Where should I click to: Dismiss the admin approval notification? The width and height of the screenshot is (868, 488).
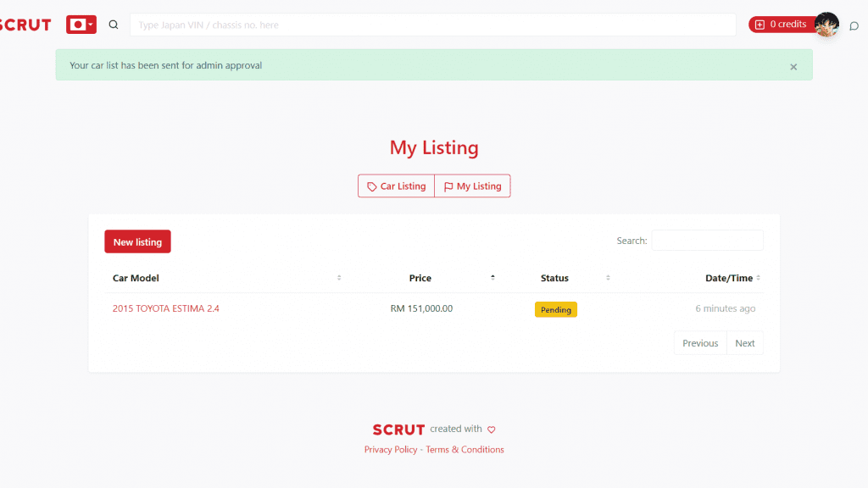point(793,66)
